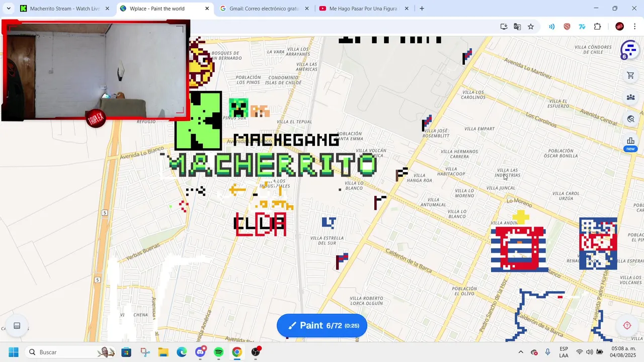The height and width of the screenshot is (362, 644).
Task: Expand the tab search dropdown arrow
Action: coord(9,9)
